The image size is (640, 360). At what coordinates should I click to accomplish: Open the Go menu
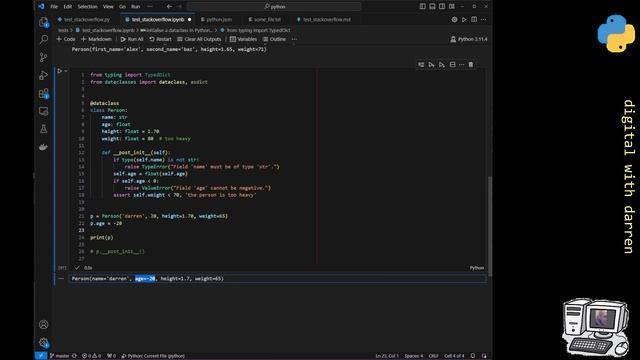(x=122, y=7)
